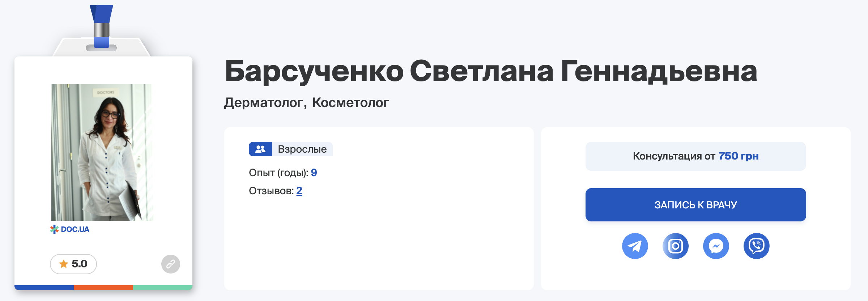Open the Instagram profile icon

click(675, 246)
